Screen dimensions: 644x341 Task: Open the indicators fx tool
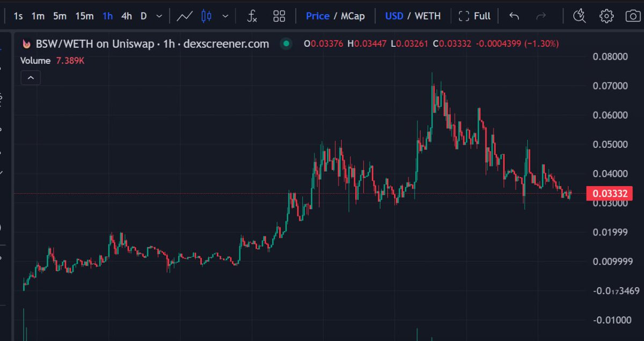pos(252,16)
